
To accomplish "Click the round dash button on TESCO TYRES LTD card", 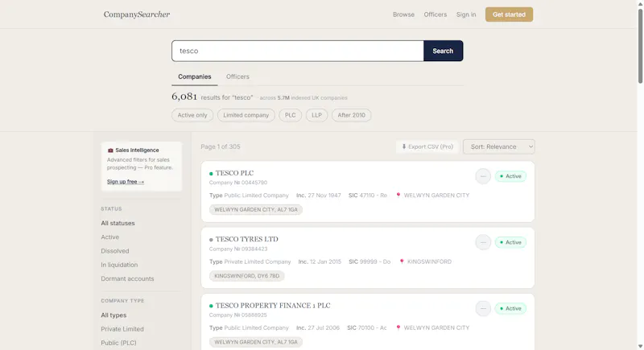I will [x=483, y=242].
